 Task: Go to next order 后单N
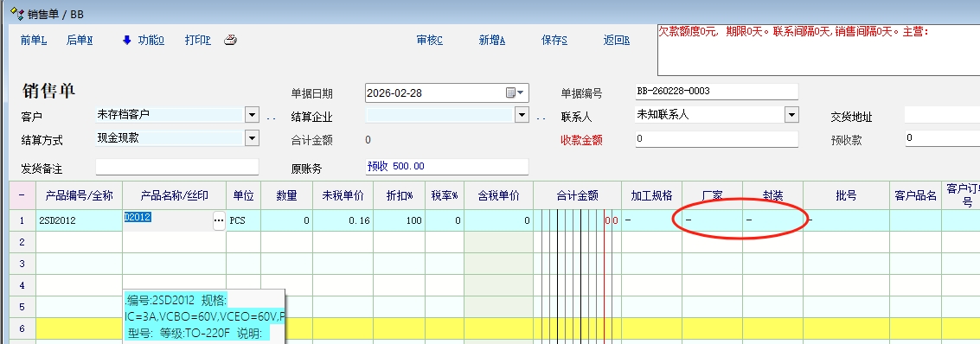coord(80,40)
